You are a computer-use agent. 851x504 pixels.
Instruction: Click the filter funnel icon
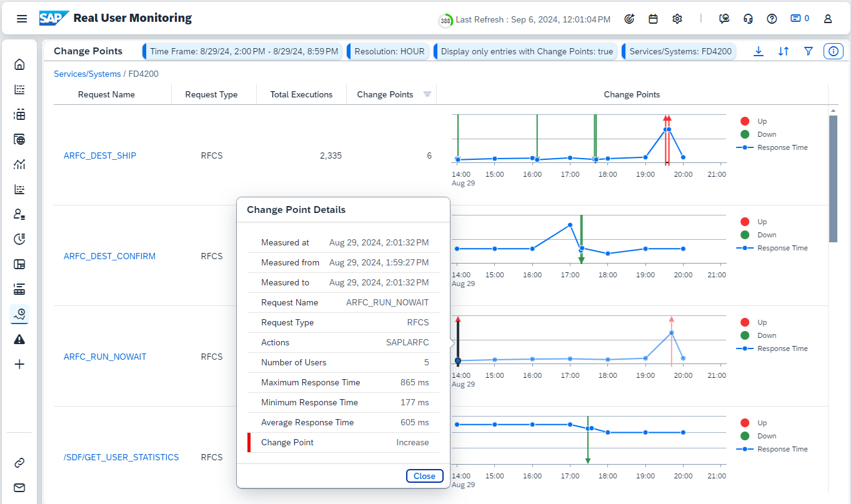[809, 51]
